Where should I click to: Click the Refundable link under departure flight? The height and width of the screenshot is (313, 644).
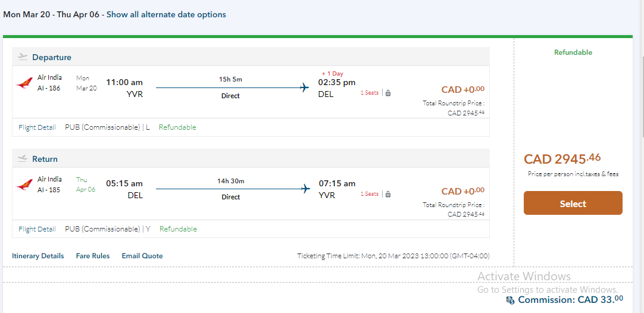(177, 127)
